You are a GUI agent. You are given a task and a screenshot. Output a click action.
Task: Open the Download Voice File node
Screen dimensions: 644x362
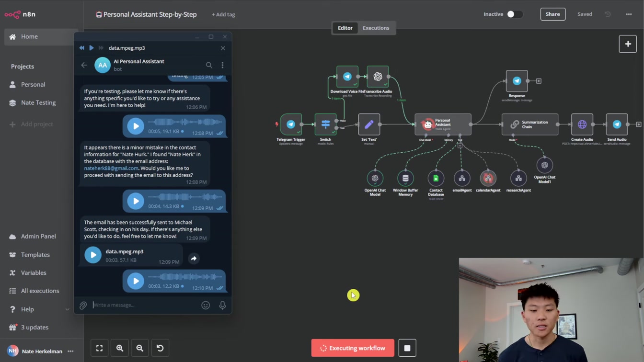click(x=347, y=77)
